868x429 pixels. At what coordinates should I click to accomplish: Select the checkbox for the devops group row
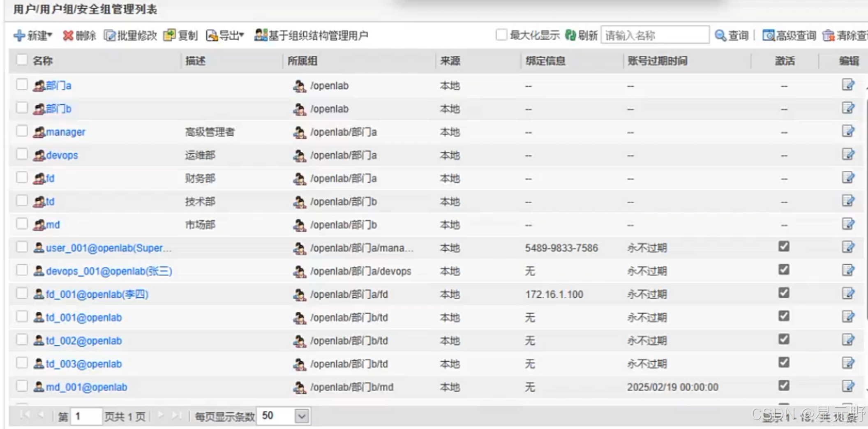pos(22,155)
